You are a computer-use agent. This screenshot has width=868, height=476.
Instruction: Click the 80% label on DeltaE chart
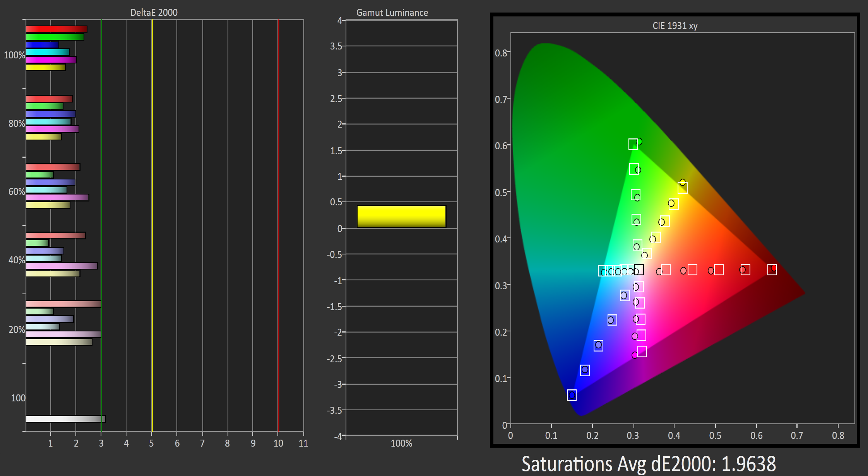[17, 124]
